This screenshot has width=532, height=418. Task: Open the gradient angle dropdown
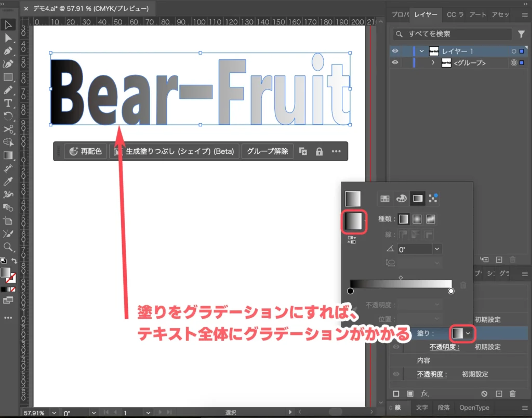click(437, 249)
